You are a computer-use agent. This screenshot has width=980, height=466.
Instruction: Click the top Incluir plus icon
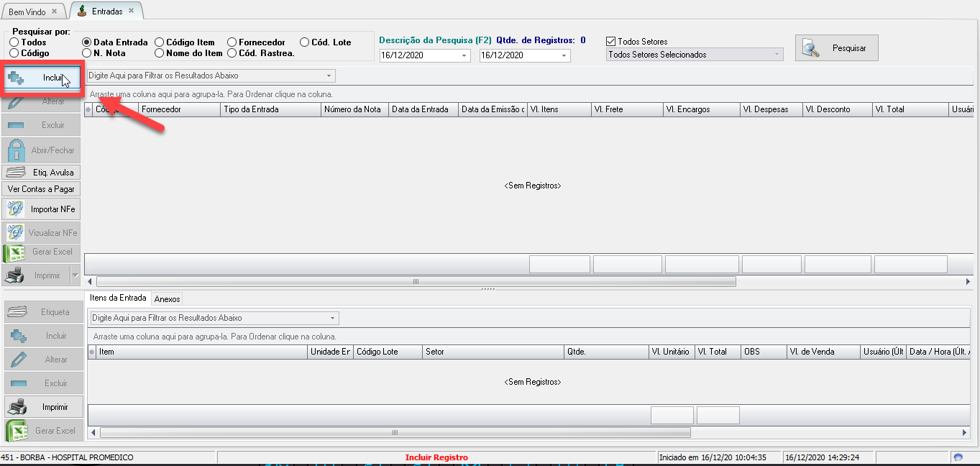pyautogui.click(x=17, y=78)
